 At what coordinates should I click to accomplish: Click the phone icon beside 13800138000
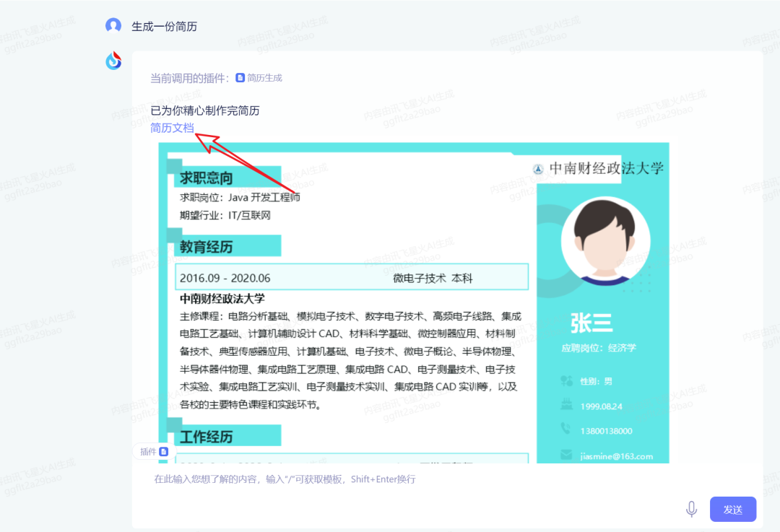566,428
